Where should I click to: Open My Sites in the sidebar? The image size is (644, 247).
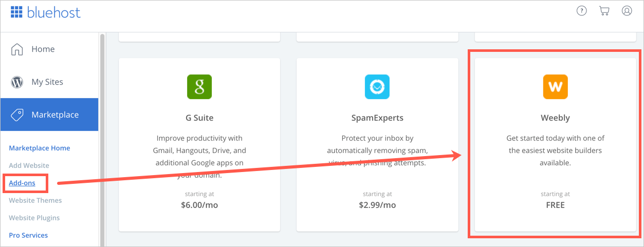click(47, 82)
